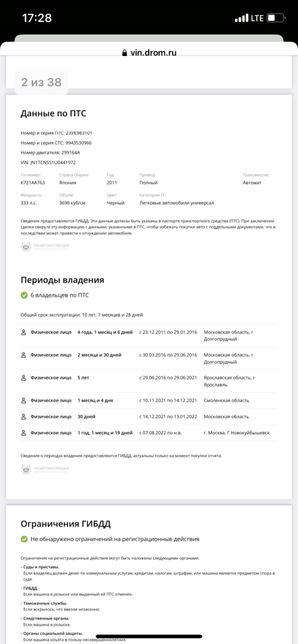298x644 pixels.
Task: Tap the license plate K721AA763
Action: tap(33, 183)
